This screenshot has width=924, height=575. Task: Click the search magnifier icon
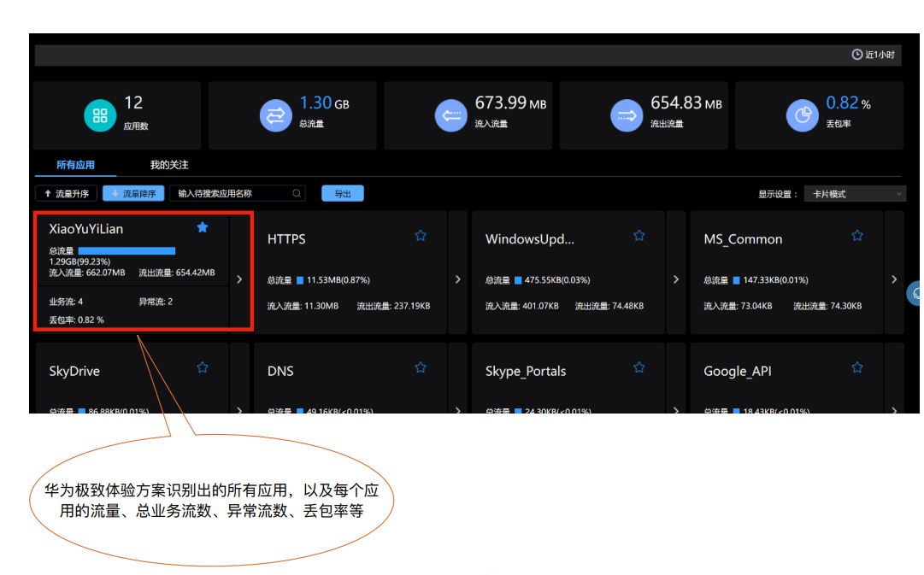click(x=297, y=193)
